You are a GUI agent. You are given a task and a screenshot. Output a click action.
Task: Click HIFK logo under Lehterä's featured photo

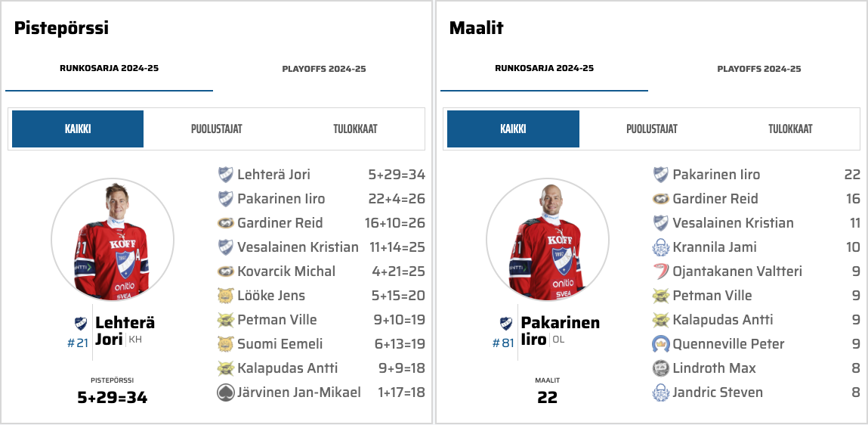pos(81,324)
